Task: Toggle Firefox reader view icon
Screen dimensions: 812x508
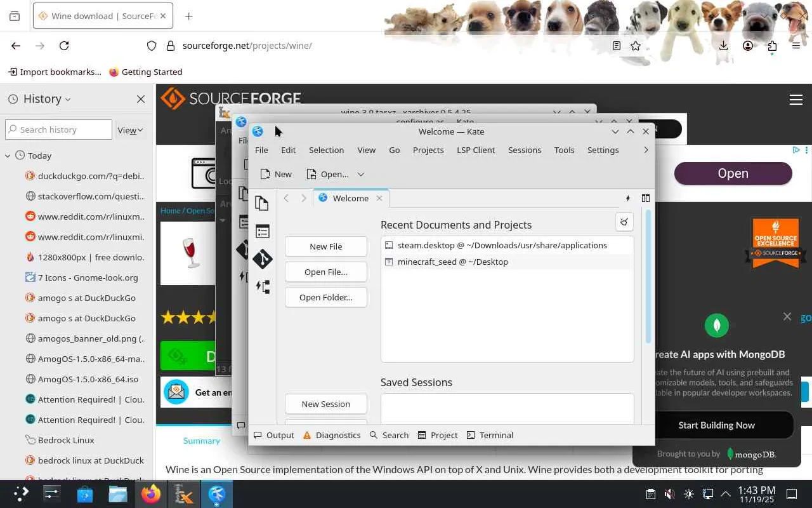Action: click(617, 46)
